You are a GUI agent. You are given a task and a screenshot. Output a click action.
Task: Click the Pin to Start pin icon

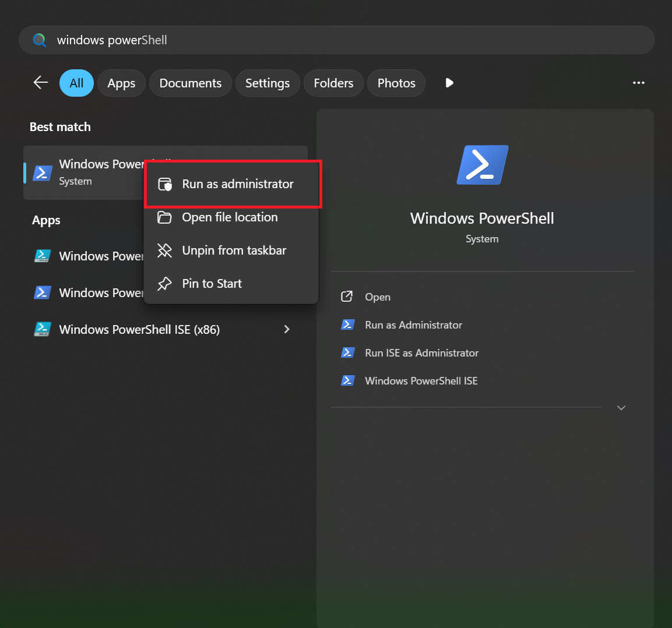click(x=165, y=284)
